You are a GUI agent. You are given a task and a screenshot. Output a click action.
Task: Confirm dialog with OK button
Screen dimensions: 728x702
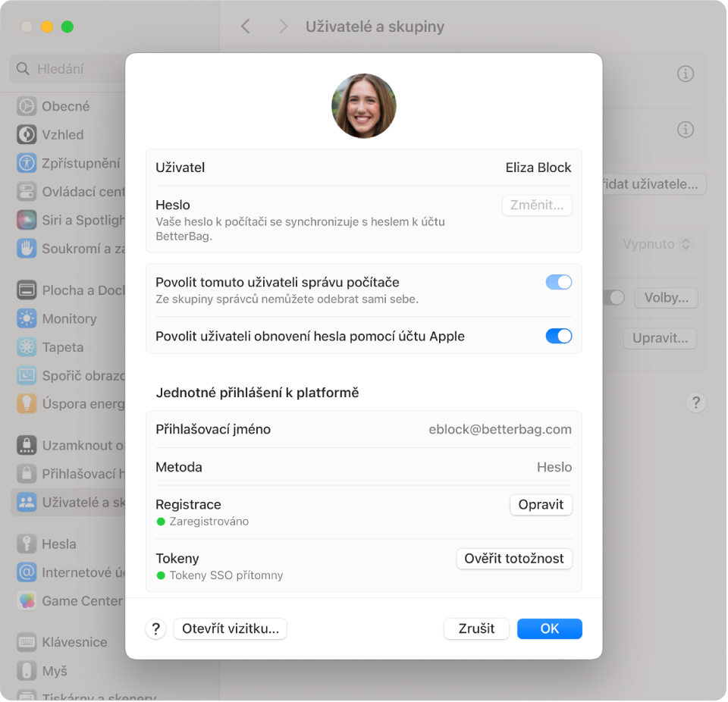pos(549,628)
